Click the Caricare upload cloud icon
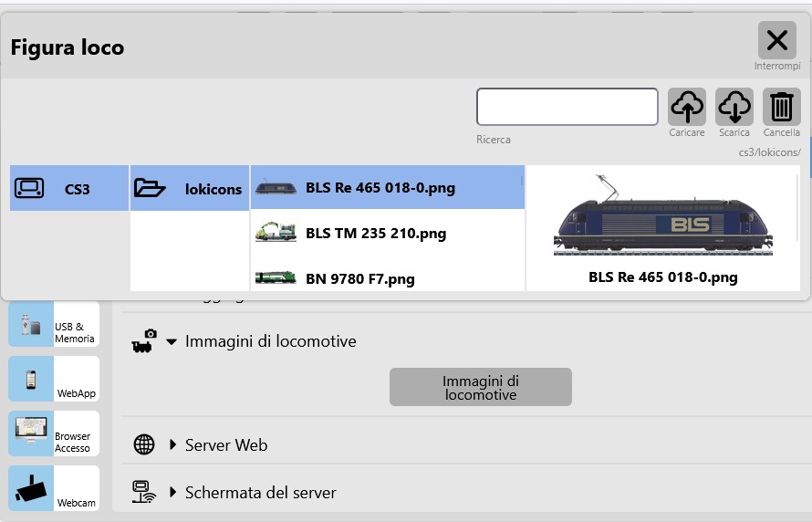Viewport: 812px width, 522px height. (x=687, y=107)
